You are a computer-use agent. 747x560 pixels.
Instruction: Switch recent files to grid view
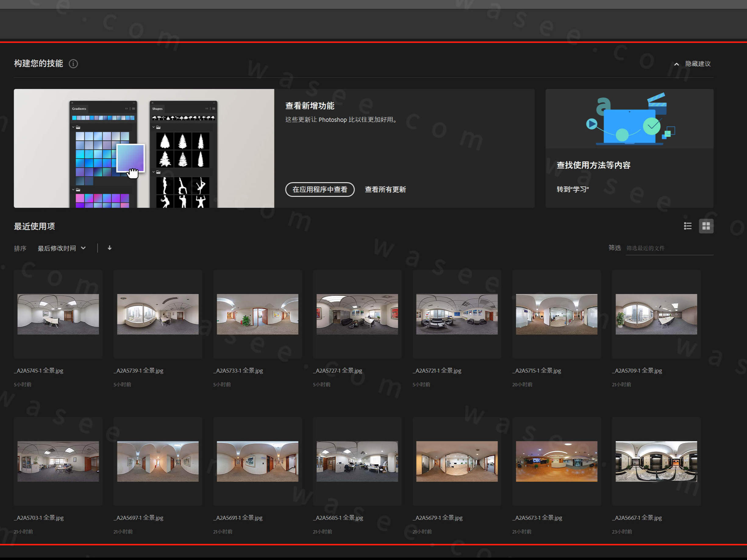point(706,226)
